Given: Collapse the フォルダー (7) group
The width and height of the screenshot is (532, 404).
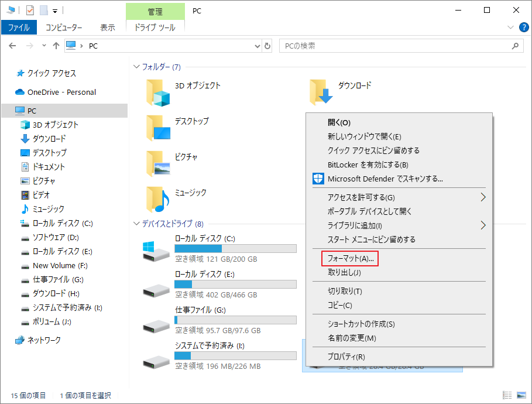Looking at the screenshot, I should coord(136,67).
